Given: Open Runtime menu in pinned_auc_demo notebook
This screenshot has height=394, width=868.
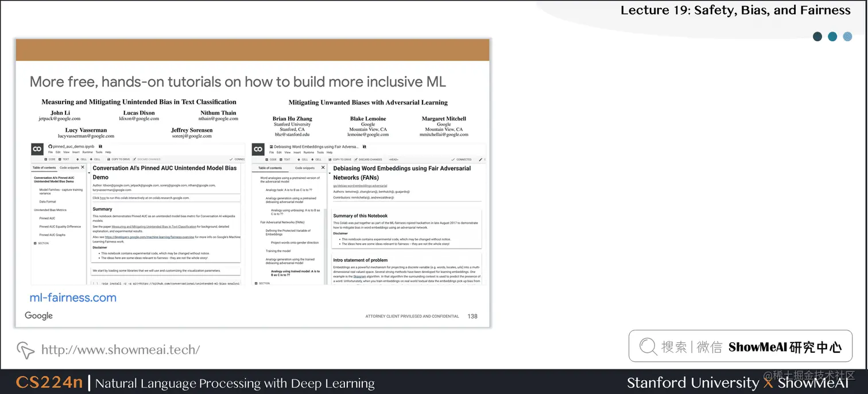Looking at the screenshot, I should click(87, 152).
